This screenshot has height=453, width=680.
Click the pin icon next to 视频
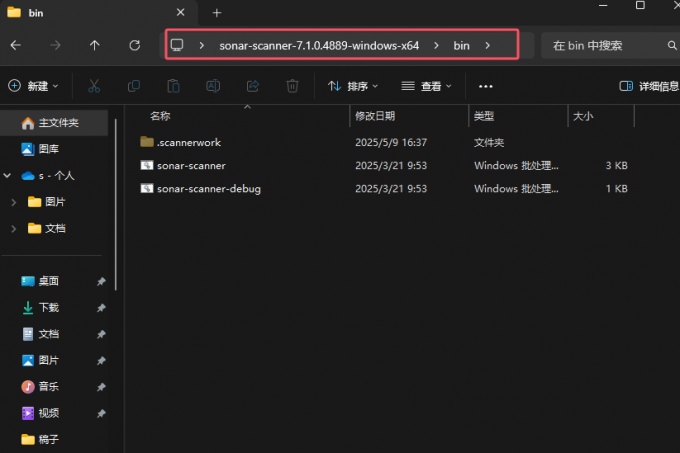click(x=101, y=414)
